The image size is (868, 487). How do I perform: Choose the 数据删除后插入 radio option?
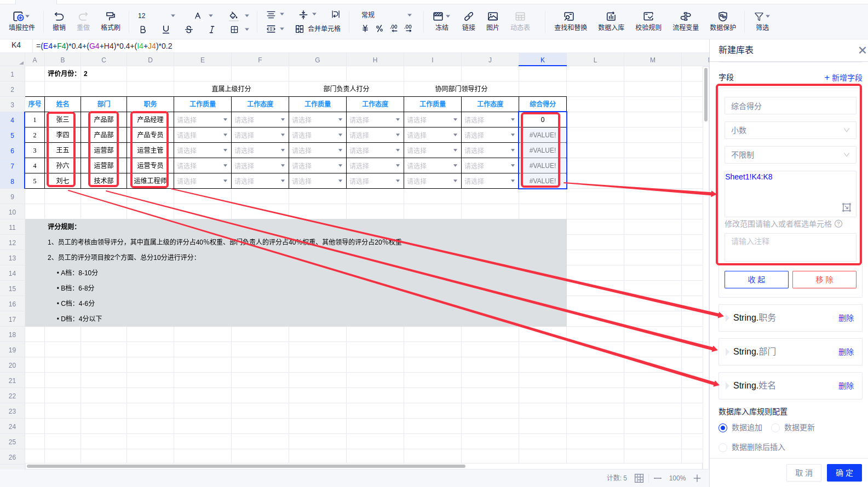[x=723, y=448]
